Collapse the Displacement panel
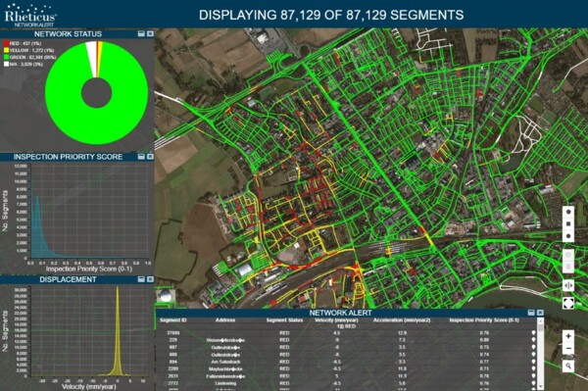 pyautogui.click(x=141, y=279)
